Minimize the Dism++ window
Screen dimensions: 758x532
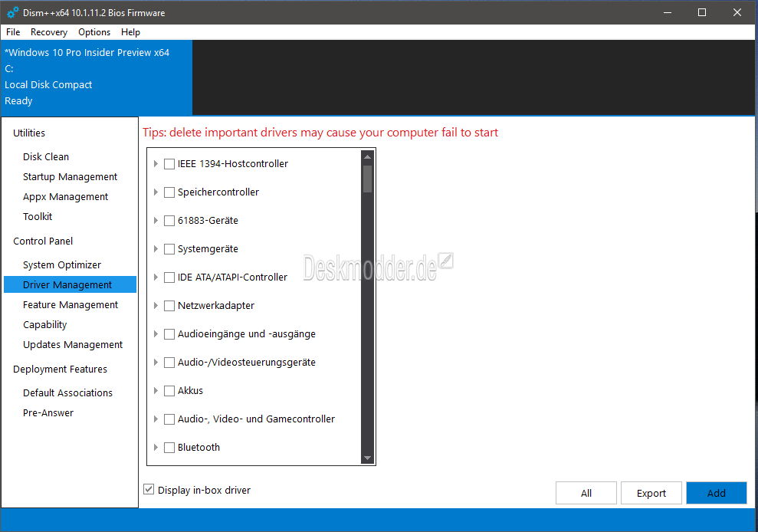point(667,12)
